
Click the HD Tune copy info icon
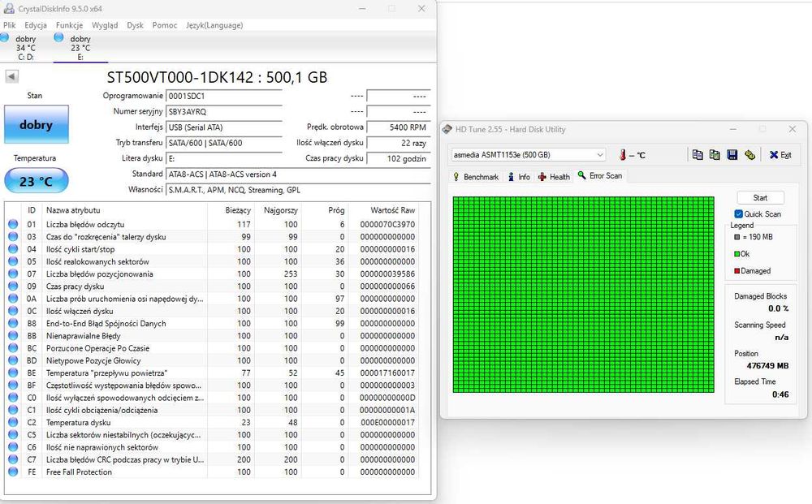(x=698, y=155)
